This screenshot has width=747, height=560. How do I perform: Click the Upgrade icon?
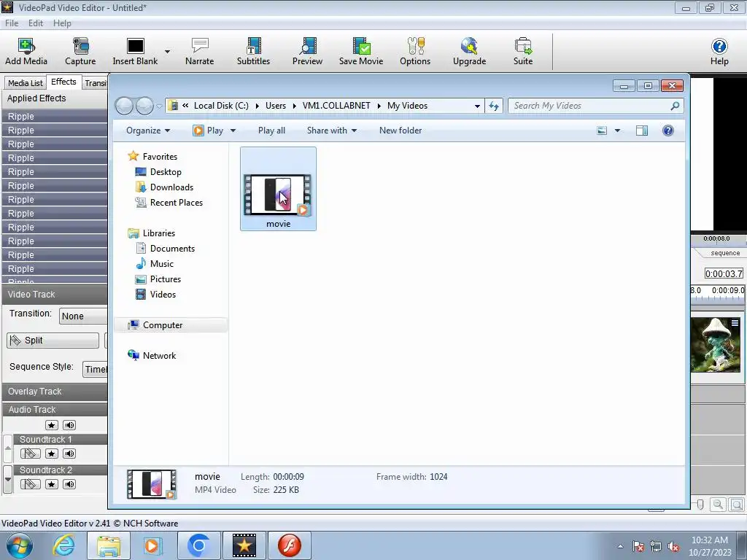469,52
